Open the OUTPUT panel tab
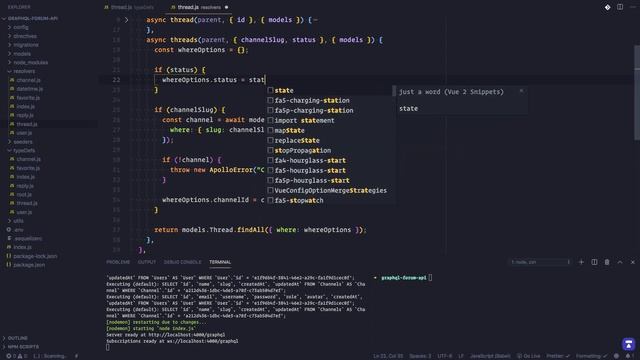Screen dimensions: 640x360 [147, 262]
